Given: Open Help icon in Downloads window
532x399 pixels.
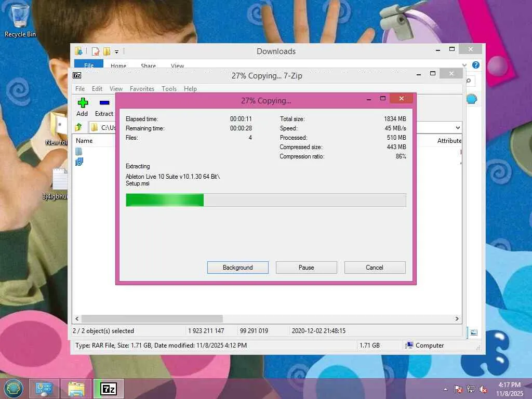Looking at the screenshot, I should click(x=476, y=65).
